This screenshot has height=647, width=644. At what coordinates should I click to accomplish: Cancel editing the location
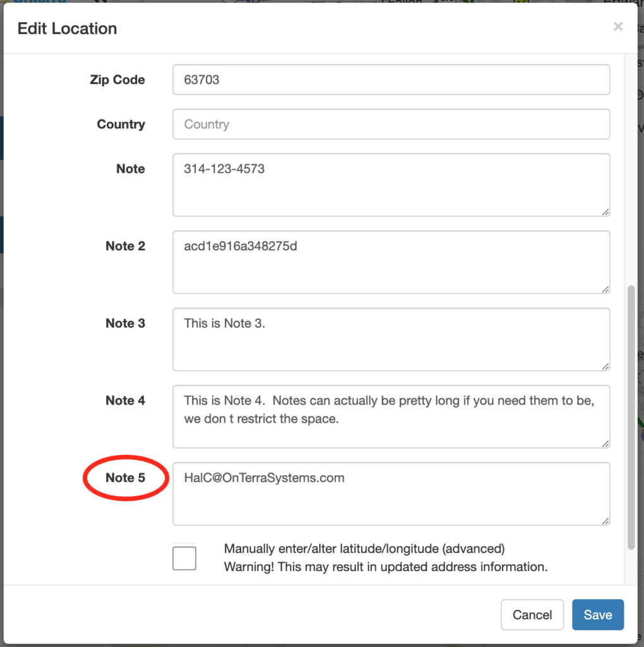532,615
